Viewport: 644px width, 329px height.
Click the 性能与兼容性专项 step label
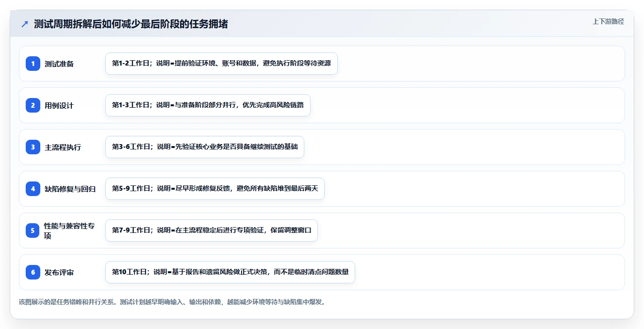(x=70, y=230)
